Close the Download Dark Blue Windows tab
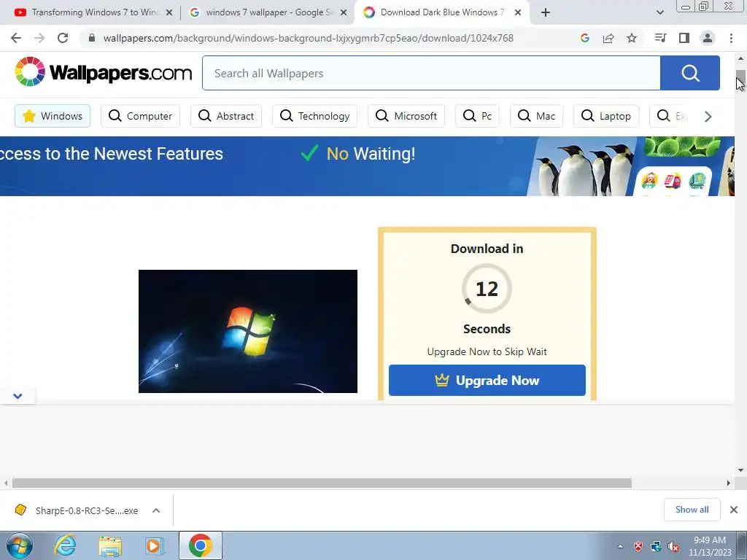 tap(519, 12)
